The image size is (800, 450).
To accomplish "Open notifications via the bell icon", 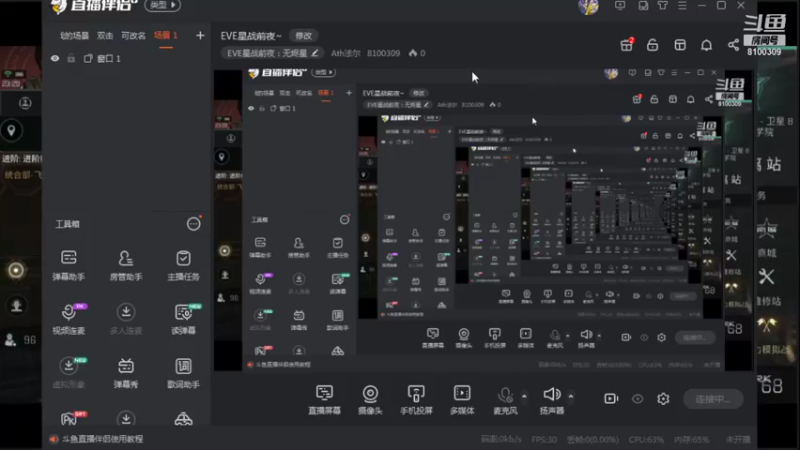I will tap(706, 45).
